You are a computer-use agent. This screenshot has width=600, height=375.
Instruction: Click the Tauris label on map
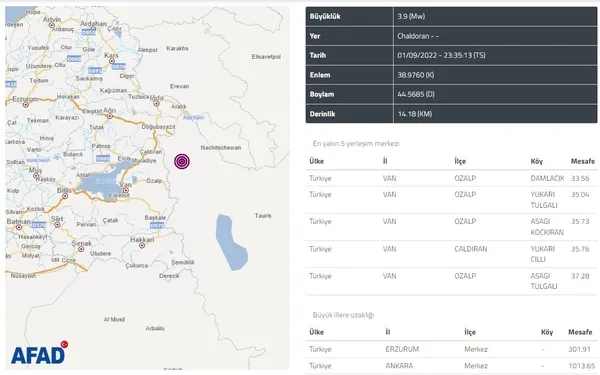tap(263, 216)
